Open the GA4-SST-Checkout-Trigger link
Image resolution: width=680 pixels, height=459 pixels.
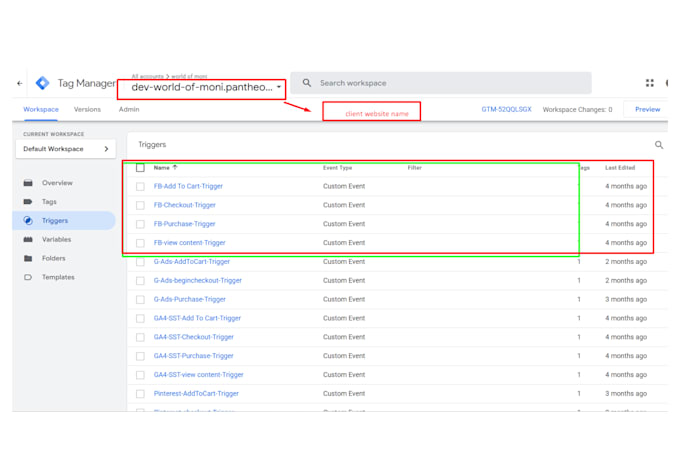tap(193, 337)
